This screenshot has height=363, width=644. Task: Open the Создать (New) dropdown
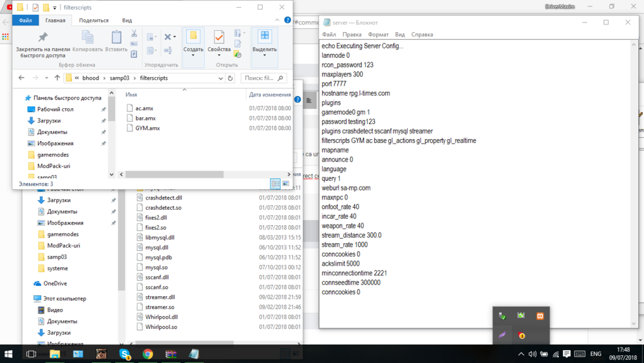(x=193, y=55)
